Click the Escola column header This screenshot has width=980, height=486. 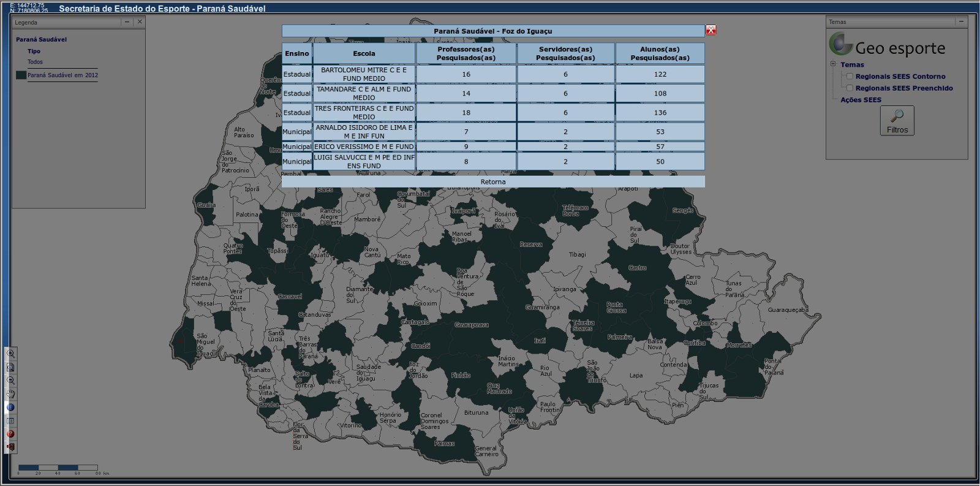[x=364, y=54]
